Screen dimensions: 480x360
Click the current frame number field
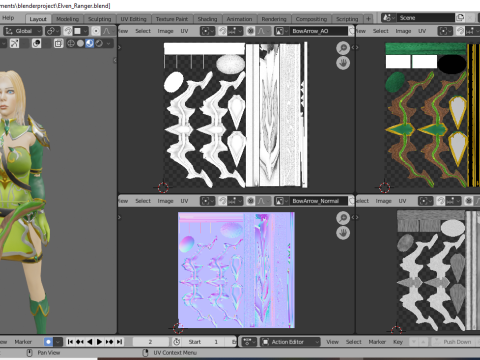click(x=150, y=342)
